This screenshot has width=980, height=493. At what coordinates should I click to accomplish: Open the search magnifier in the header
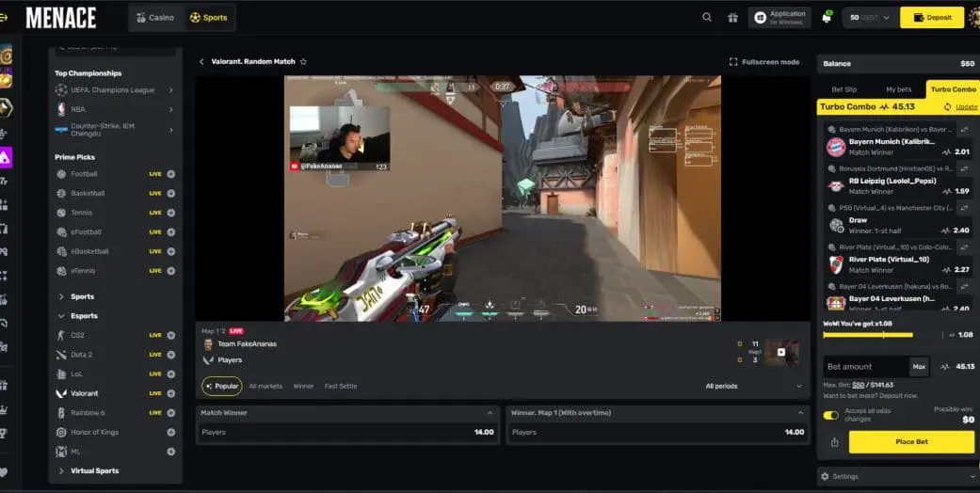click(x=707, y=17)
